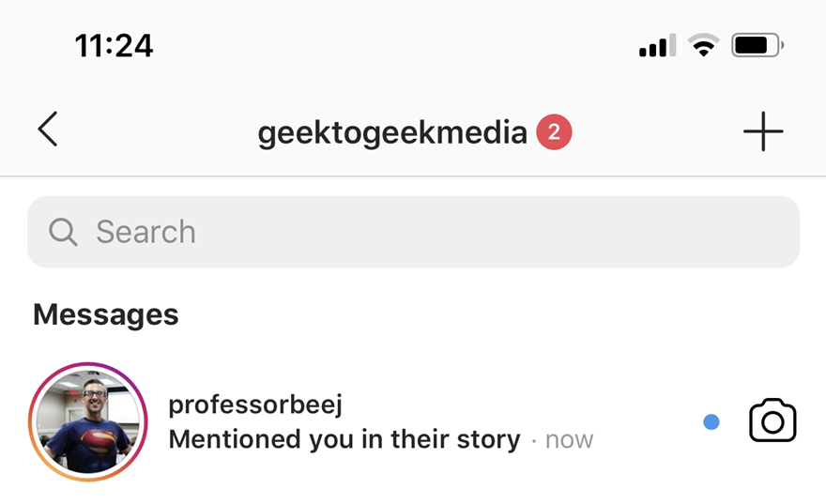The width and height of the screenshot is (826, 504).
Task: Tap the "Search" placeholder text
Action: tap(145, 232)
